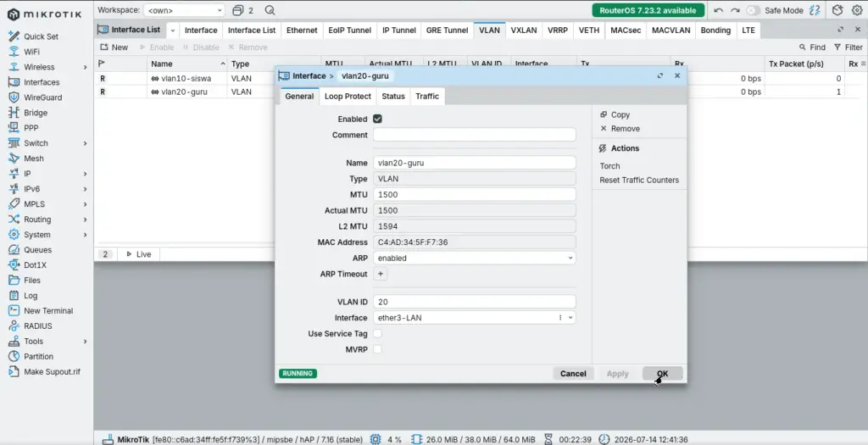Open settings gear in top bar

(857, 10)
